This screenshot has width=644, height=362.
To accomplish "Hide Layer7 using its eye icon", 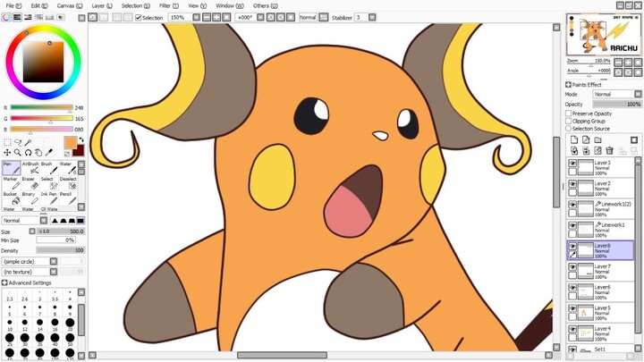I will 572,266.
